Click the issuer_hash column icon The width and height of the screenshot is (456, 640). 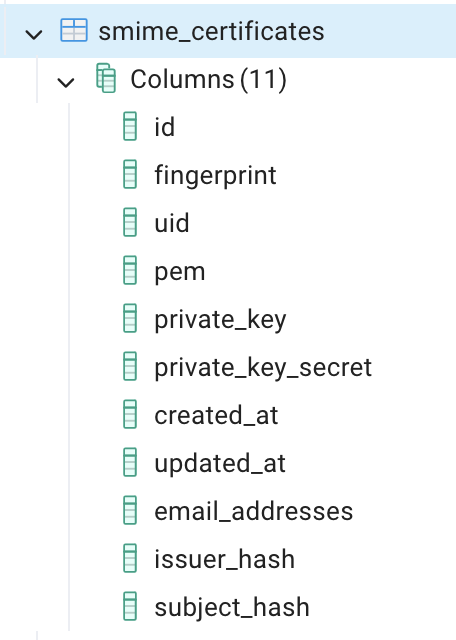[x=130, y=558]
